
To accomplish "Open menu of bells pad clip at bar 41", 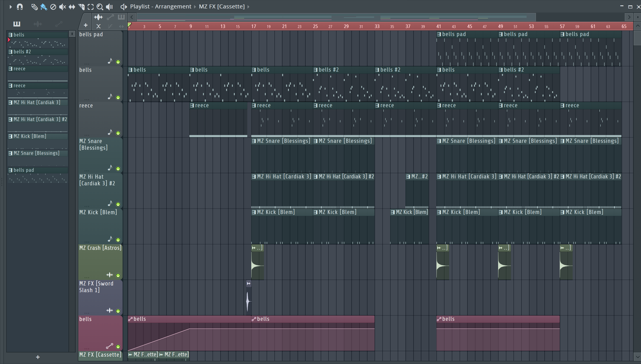I will point(439,34).
